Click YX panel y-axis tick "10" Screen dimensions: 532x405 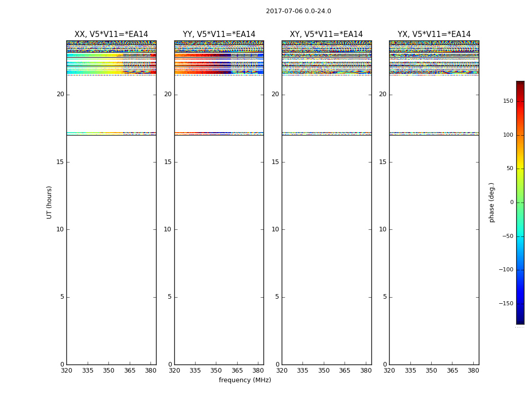click(x=383, y=229)
